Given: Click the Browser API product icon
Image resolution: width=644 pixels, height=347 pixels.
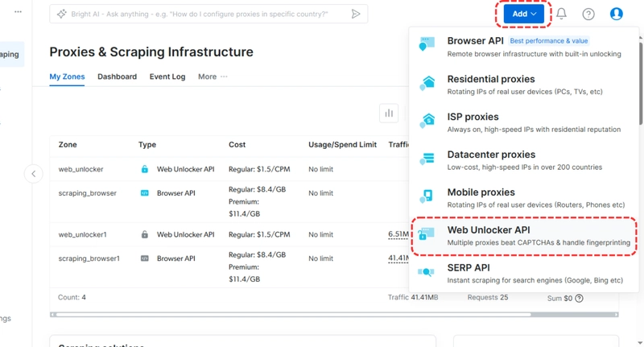Looking at the screenshot, I should [427, 44].
